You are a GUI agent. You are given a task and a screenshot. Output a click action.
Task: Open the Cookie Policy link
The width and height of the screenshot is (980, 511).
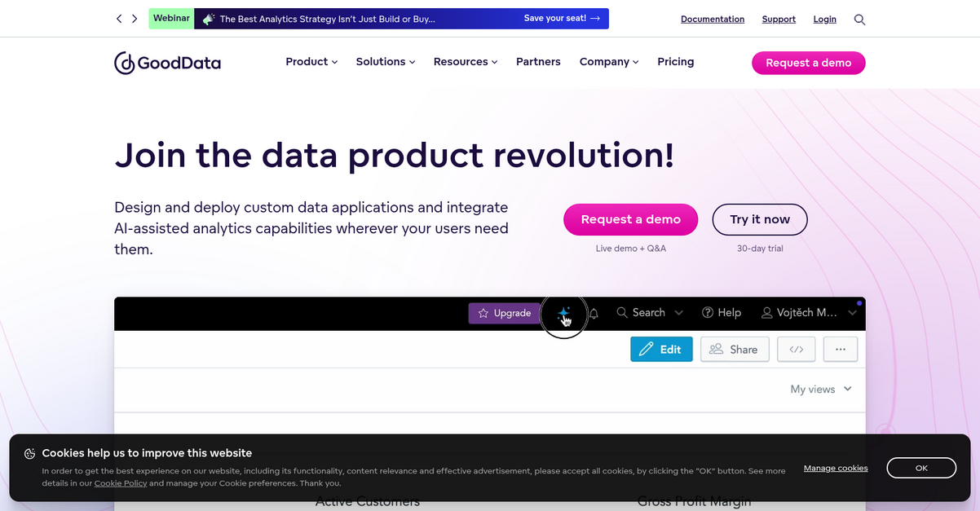121,483
